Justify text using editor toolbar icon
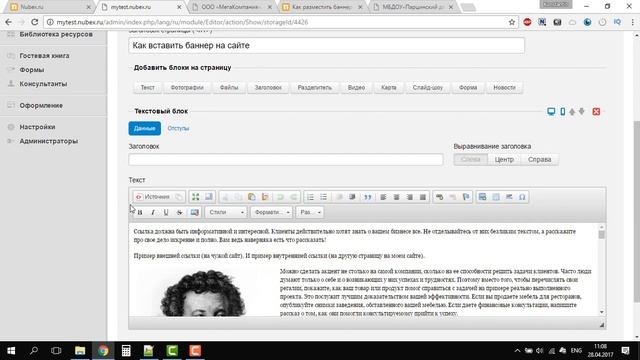Image resolution: width=640 pixels, height=360 pixels. (x=422, y=197)
